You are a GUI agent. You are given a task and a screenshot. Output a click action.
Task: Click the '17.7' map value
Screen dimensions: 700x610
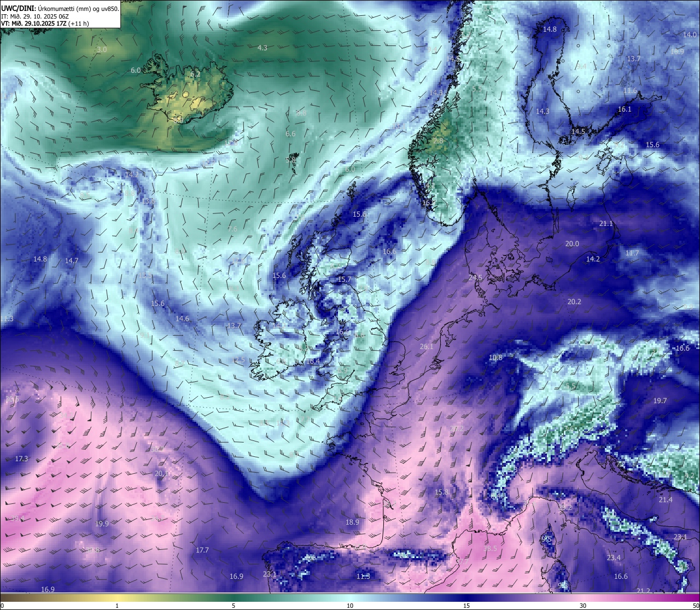coord(202,550)
